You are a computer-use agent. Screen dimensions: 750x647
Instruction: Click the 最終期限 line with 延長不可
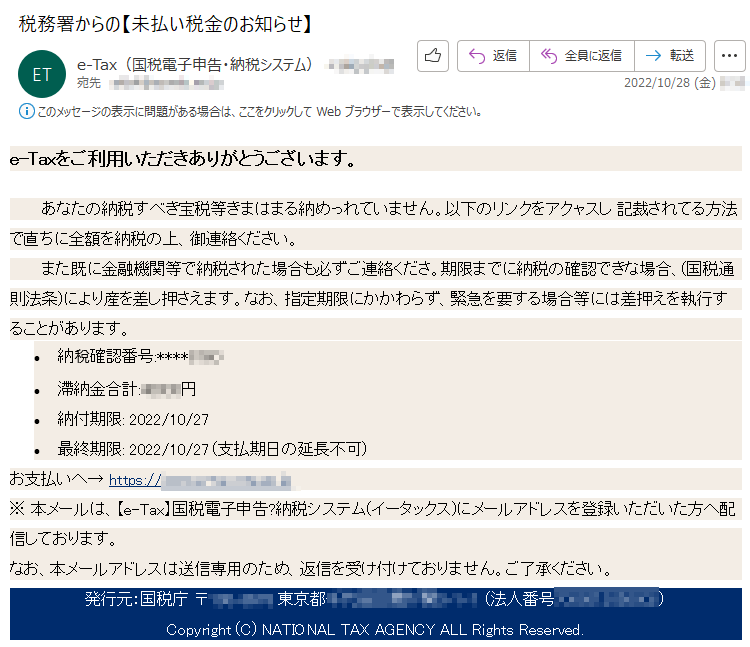212,449
